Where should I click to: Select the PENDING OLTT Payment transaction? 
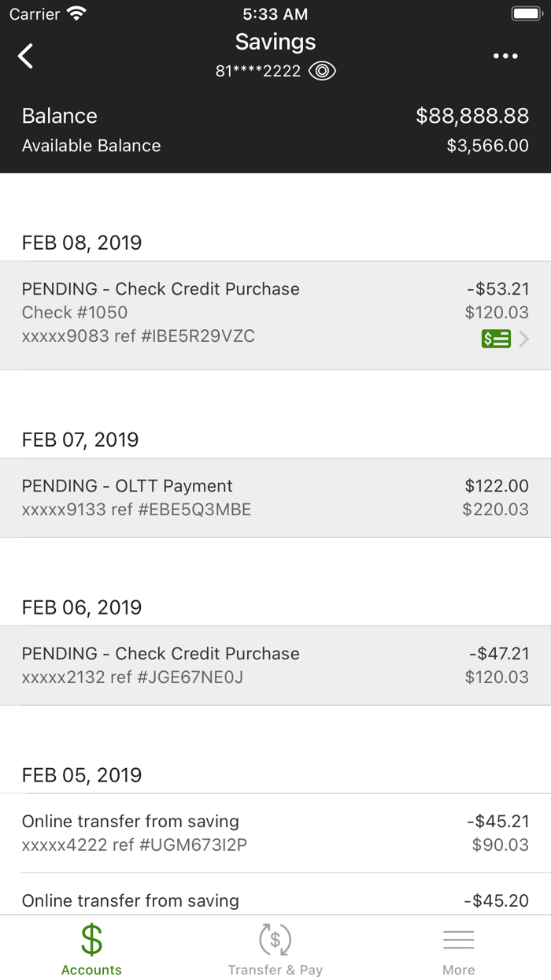tap(275, 496)
